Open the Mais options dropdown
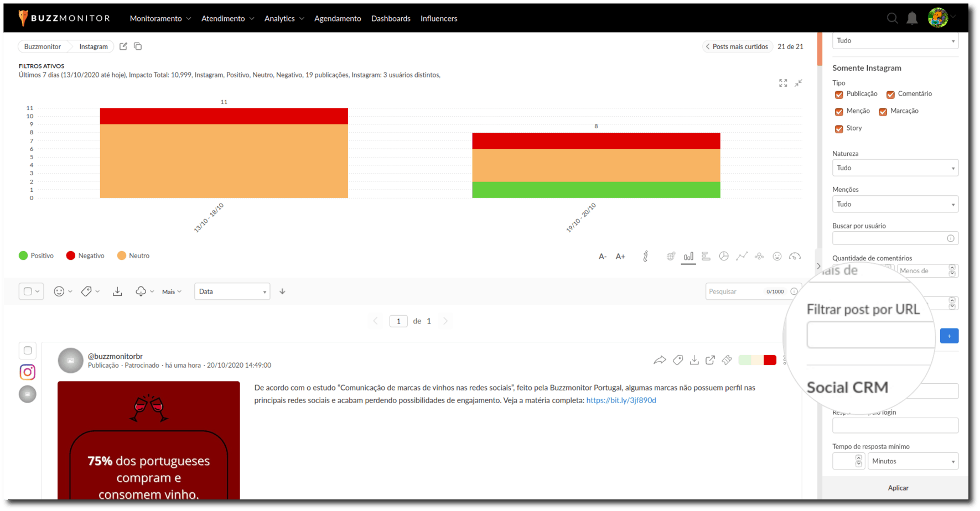The width and height of the screenshot is (980, 511). [x=172, y=291]
